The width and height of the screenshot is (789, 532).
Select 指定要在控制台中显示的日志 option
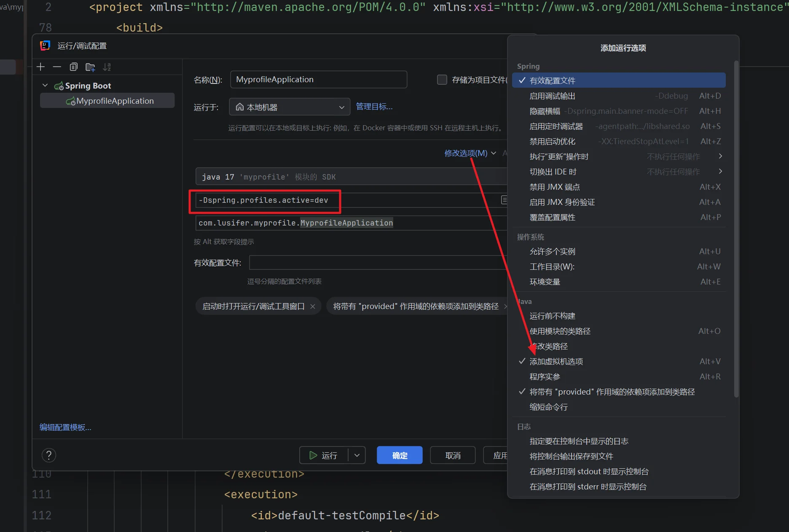pyautogui.click(x=619, y=441)
